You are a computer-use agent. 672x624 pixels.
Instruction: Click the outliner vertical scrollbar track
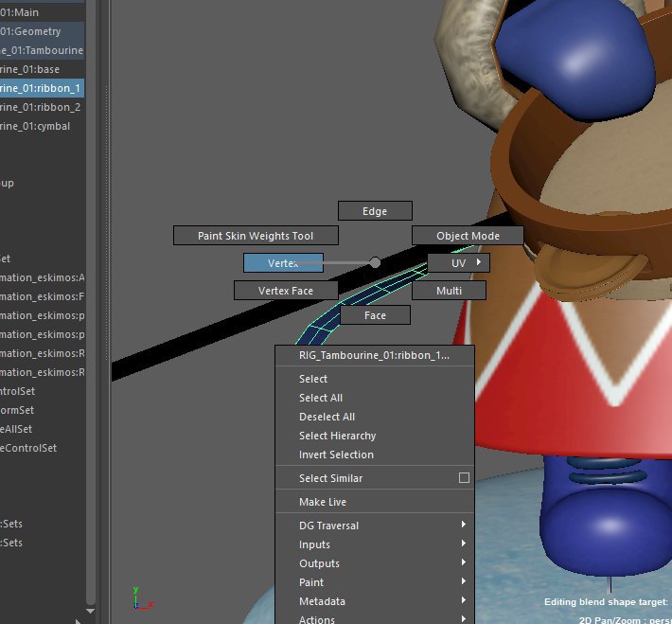tap(91, 300)
